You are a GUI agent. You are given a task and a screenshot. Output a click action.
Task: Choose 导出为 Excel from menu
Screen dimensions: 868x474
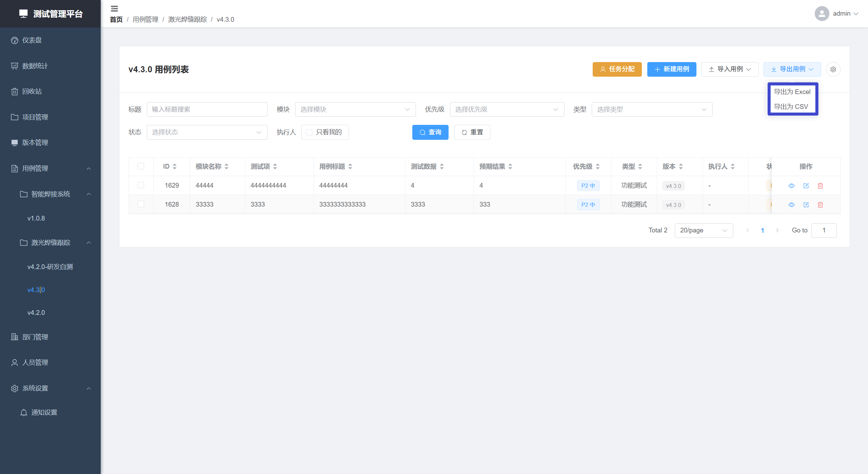pos(792,92)
